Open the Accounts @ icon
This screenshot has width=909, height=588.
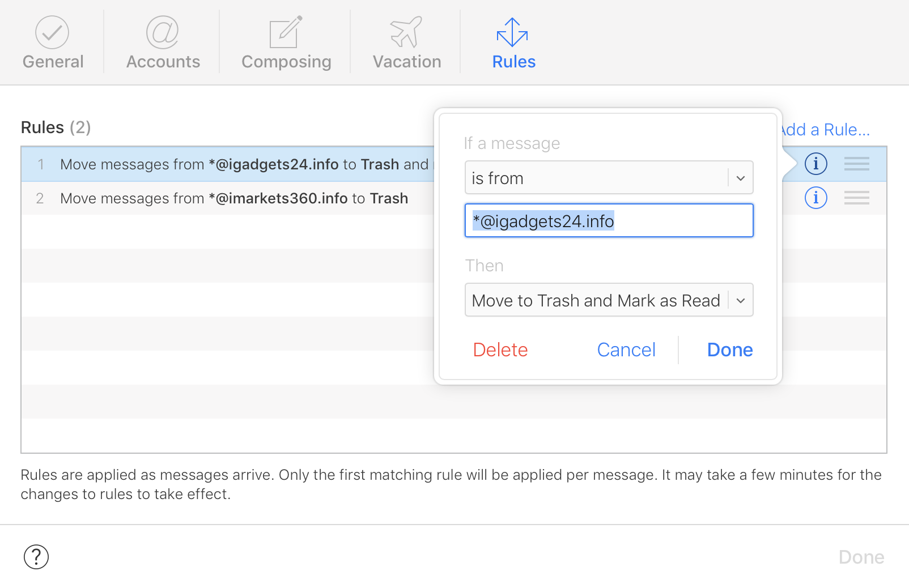[163, 32]
